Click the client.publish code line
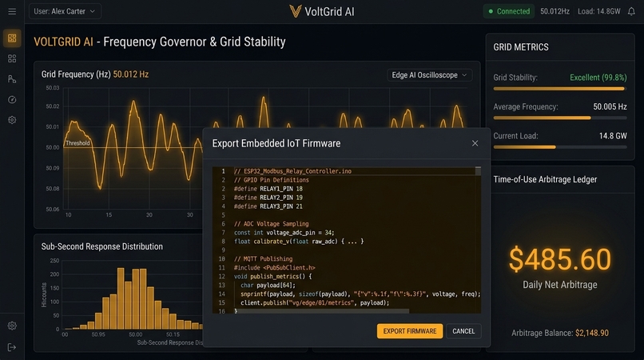The height and width of the screenshot is (360, 644). click(x=315, y=303)
